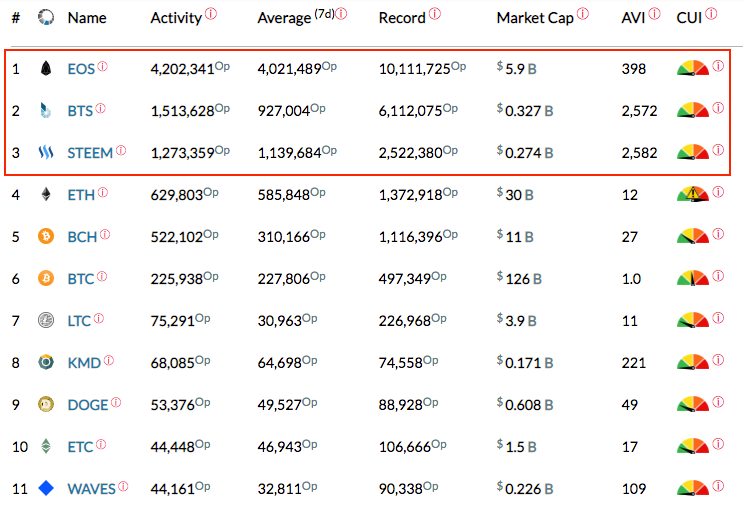This screenshot has width=744, height=507.
Task: Select WAVES market cap $0.226 B
Action: point(525,488)
